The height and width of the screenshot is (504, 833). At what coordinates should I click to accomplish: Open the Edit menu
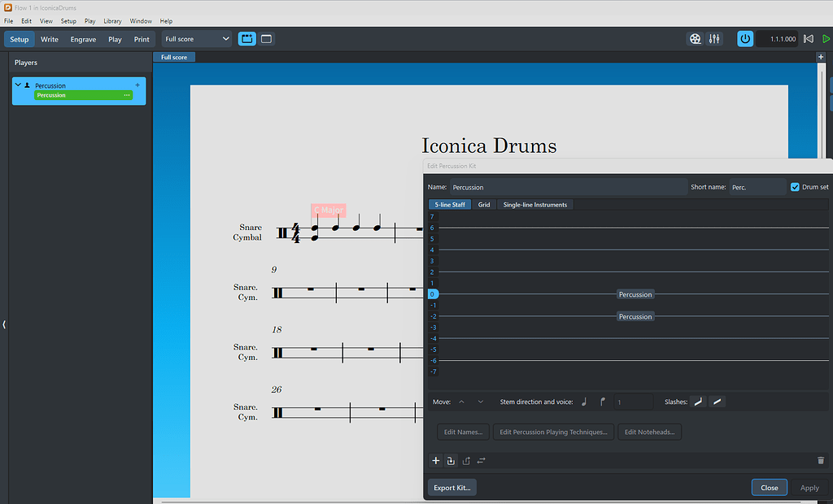[27, 21]
